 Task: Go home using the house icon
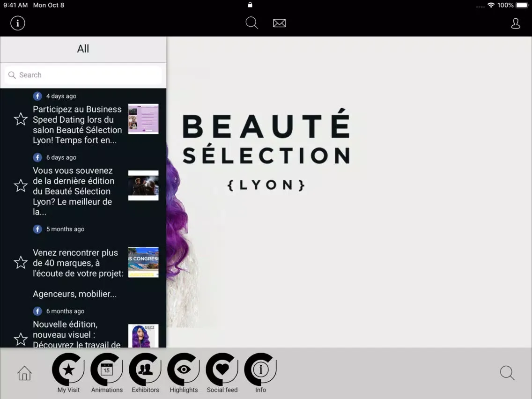24,373
